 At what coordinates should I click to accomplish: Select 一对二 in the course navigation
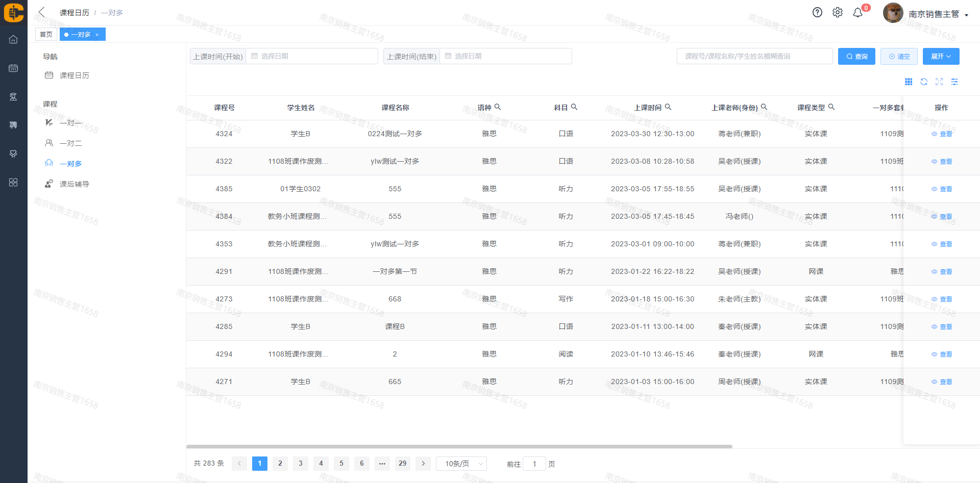tap(70, 143)
